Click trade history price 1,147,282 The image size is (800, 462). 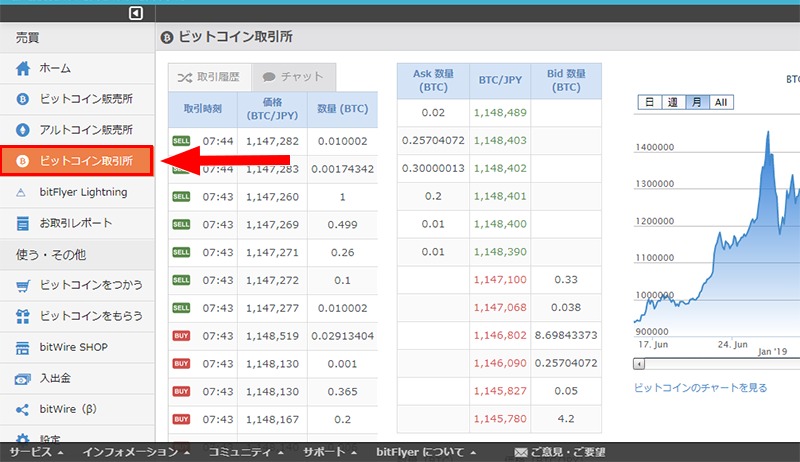pos(272,141)
